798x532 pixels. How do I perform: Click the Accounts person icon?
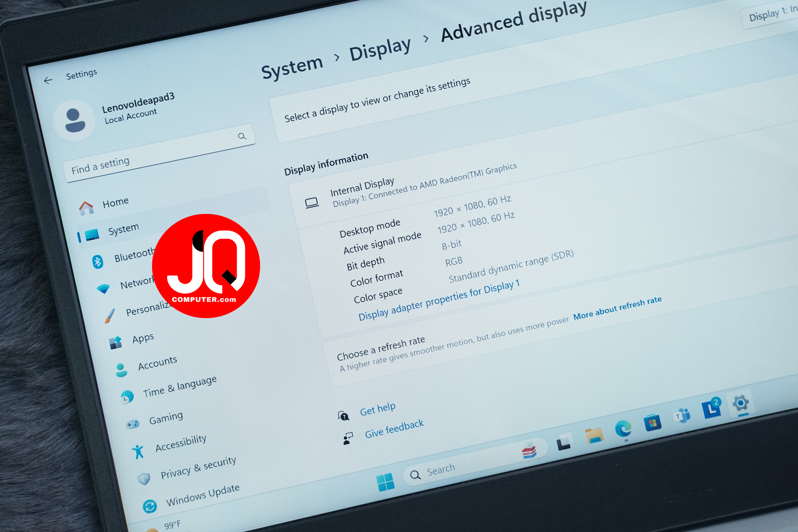(121, 370)
